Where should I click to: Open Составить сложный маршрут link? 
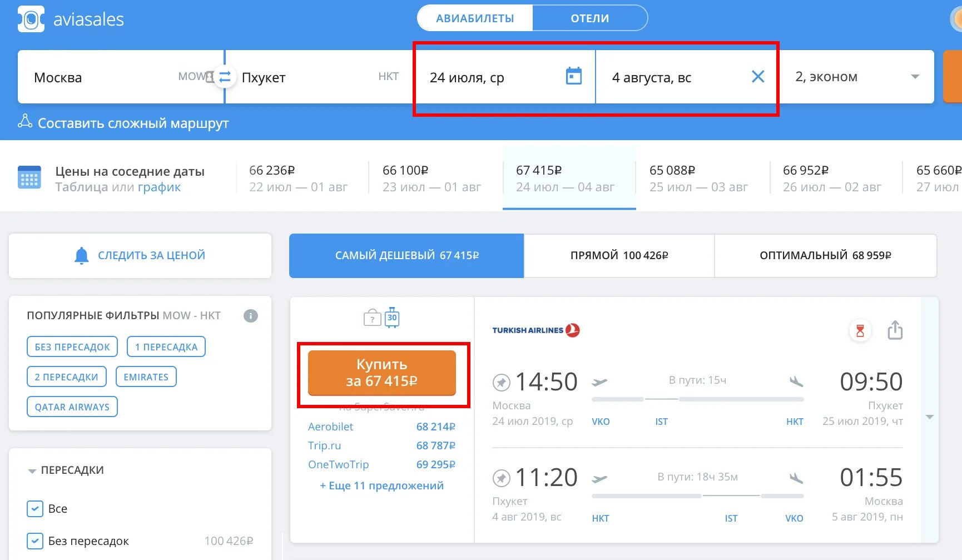click(133, 123)
